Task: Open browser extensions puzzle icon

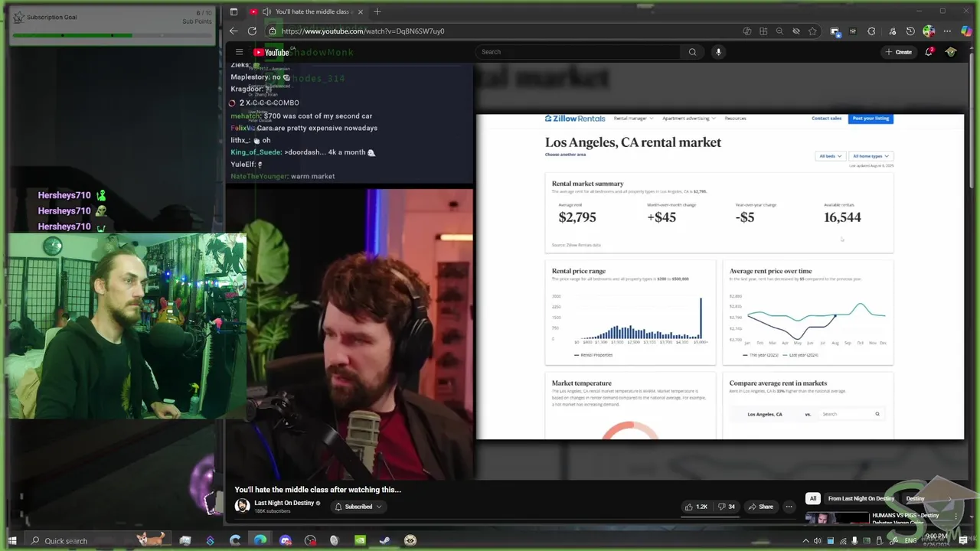Action: [871, 31]
